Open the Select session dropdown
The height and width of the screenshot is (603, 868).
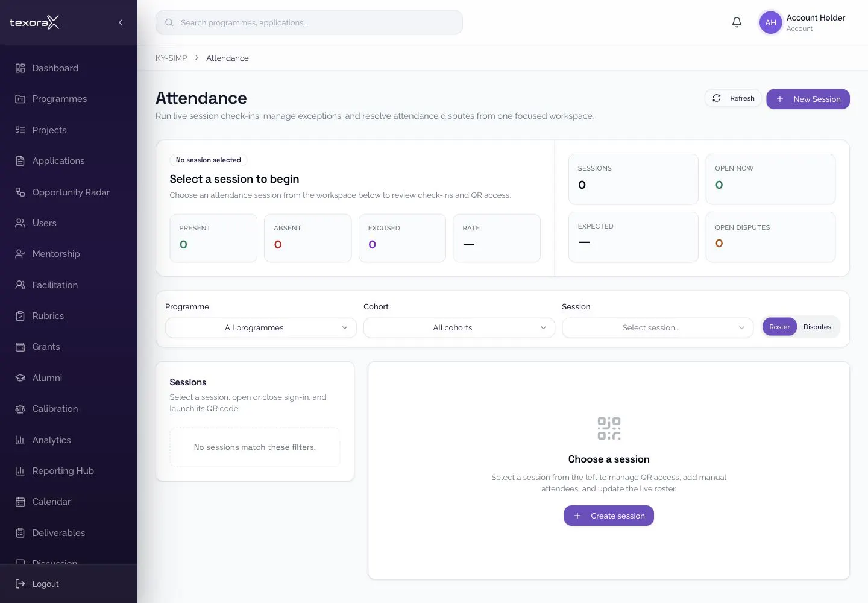point(658,327)
